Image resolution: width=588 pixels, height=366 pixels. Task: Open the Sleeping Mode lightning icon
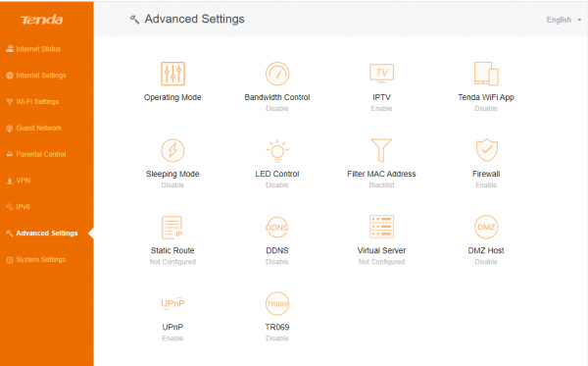[x=172, y=150]
